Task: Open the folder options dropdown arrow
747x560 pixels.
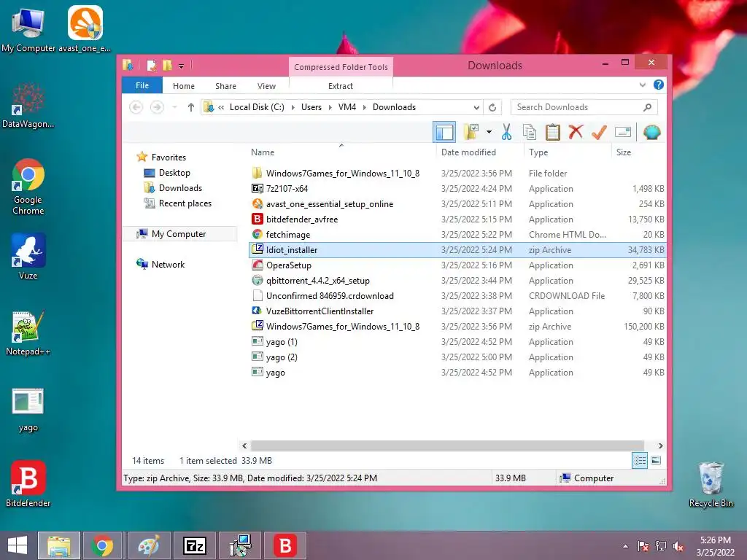Action: (x=489, y=132)
